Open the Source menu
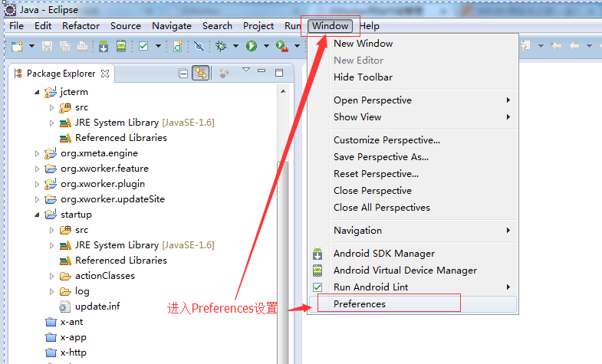This screenshot has height=364, width=602. coord(126,26)
